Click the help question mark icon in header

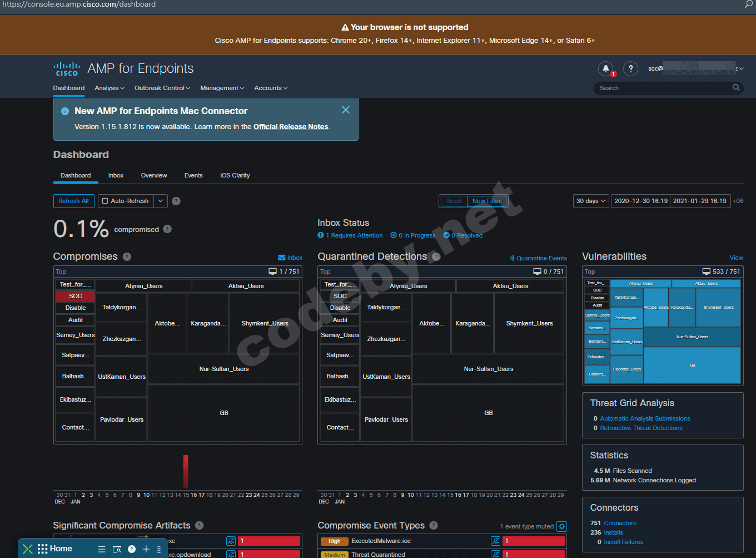(630, 68)
